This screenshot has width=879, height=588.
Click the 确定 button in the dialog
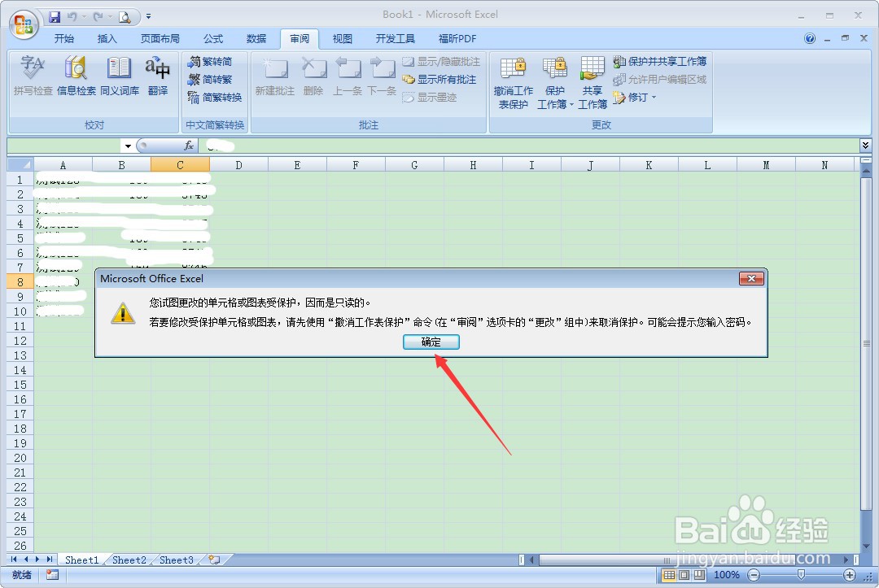(x=431, y=342)
